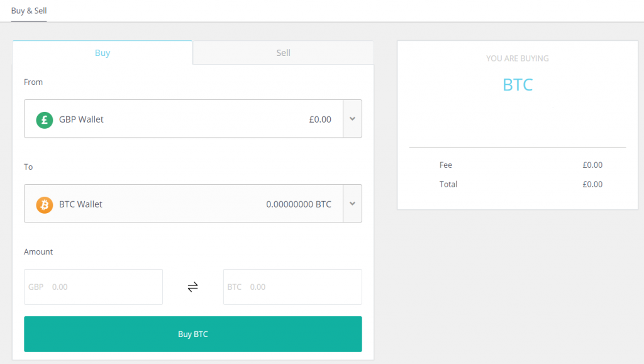Screen dimensions: 644x364
Task: Click the 0.00000000 BTC balance text
Action: coord(299,204)
